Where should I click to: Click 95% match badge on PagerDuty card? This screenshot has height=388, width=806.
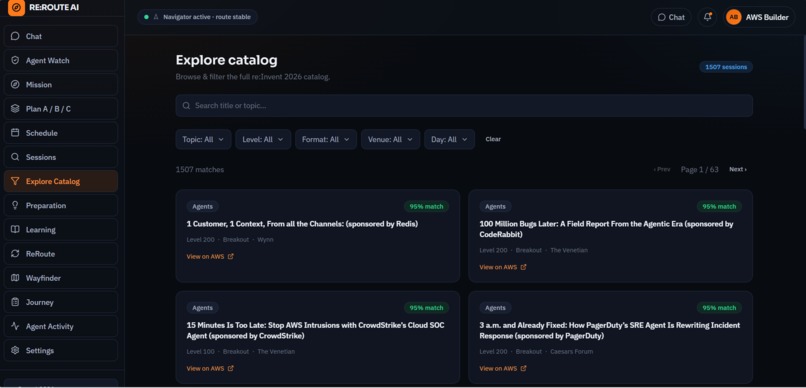tap(719, 308)
